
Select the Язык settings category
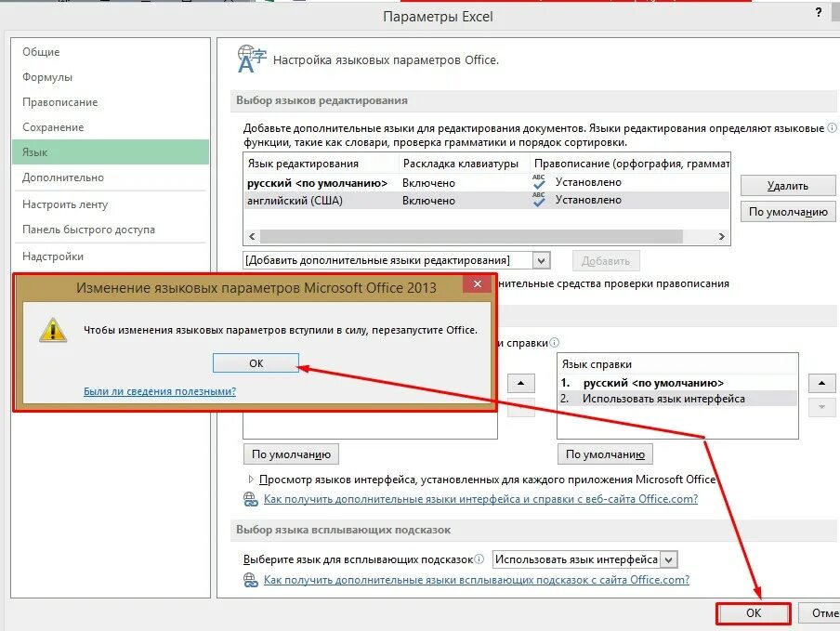click(x=111, y=152)
